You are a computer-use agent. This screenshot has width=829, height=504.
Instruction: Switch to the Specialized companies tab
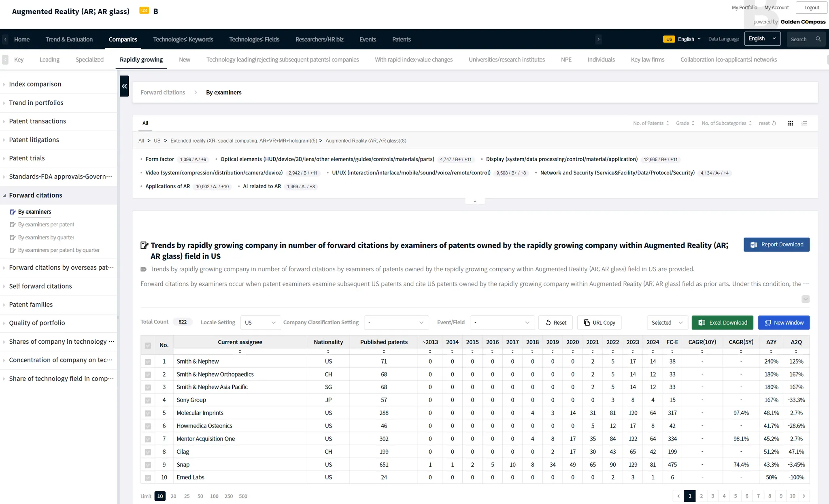89,60
